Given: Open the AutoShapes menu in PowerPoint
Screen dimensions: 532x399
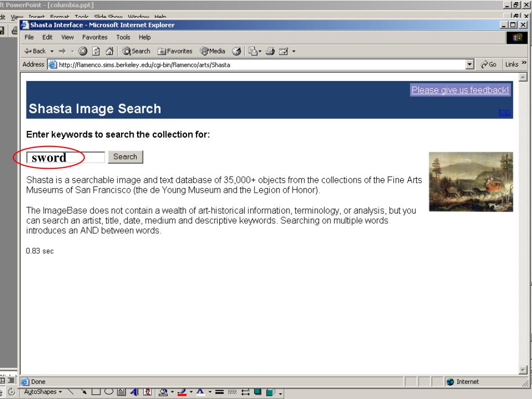Looking at the screenshot, I should [x=43, y=392].
